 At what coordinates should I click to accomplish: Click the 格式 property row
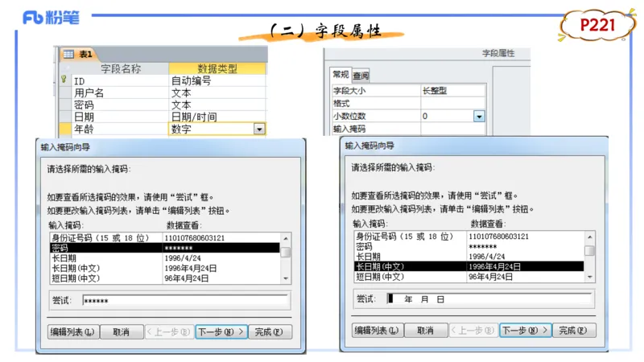[x=409, y=104]
